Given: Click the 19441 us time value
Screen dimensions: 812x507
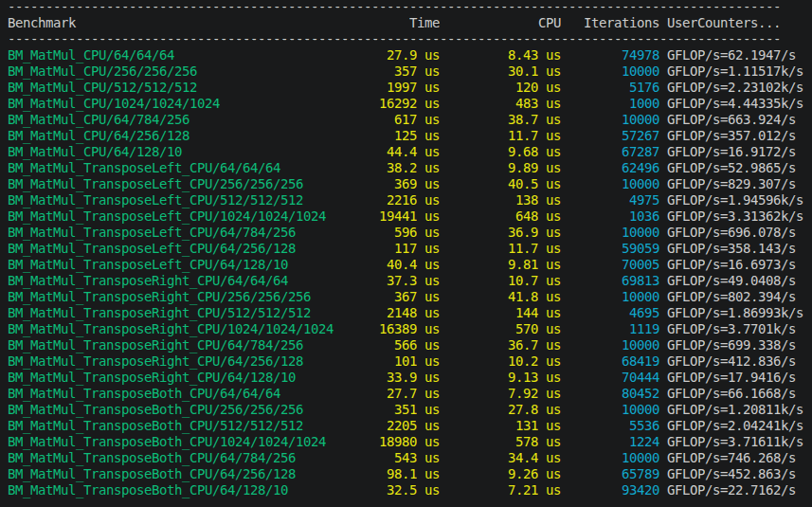Looking at the screenshot, I should tap(409, 216).
